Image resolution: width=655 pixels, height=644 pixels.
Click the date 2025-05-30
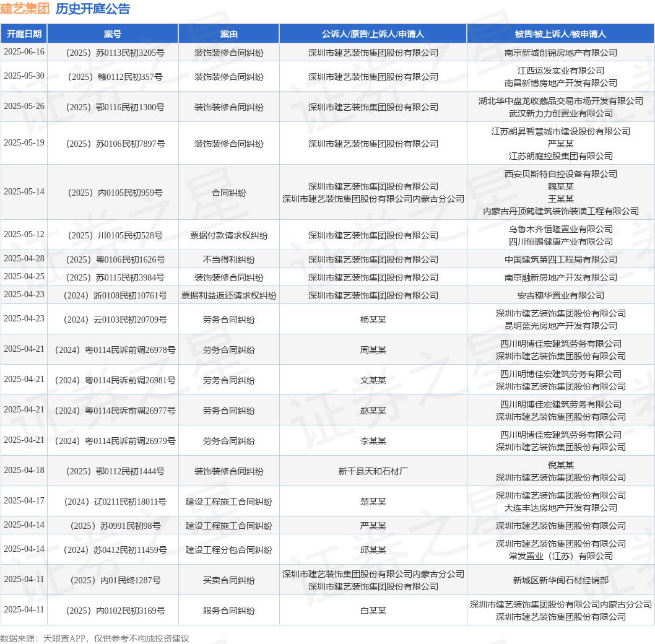point(24,76)
